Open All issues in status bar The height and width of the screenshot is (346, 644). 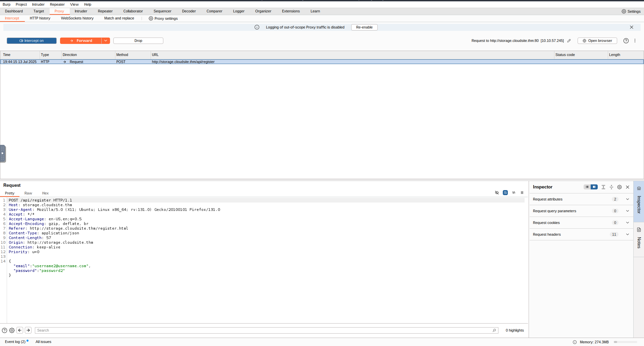coord(43,342)
